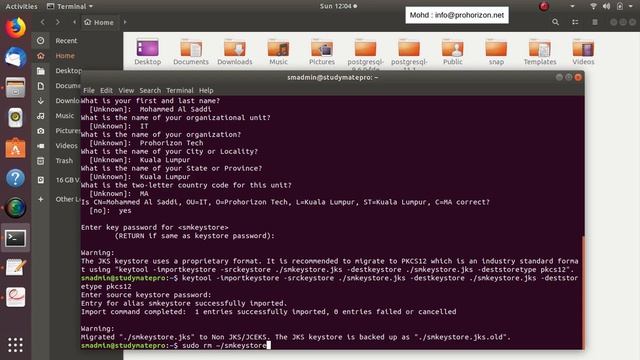The height and width of the screenshot is (360, 640).
Task: Open Other Locations in sidebar
Action: (x=68, y=199)
